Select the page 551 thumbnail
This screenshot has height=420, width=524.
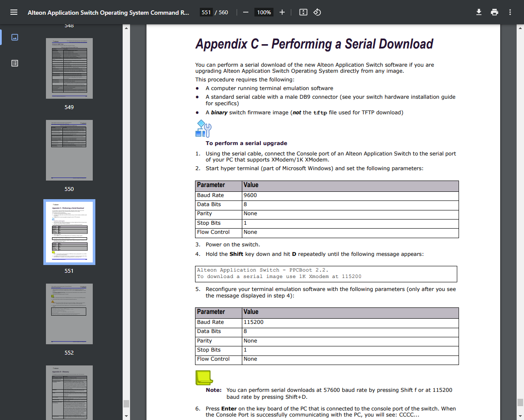coord(69,232)
